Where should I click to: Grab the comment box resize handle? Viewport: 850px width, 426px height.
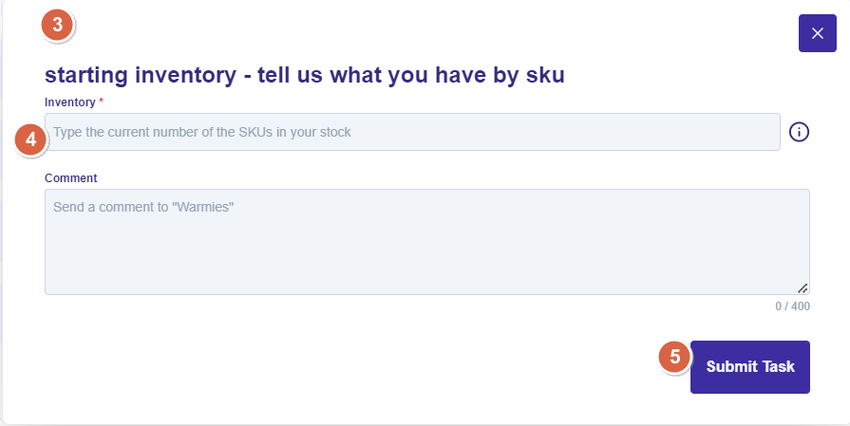(x=802, y=288)
